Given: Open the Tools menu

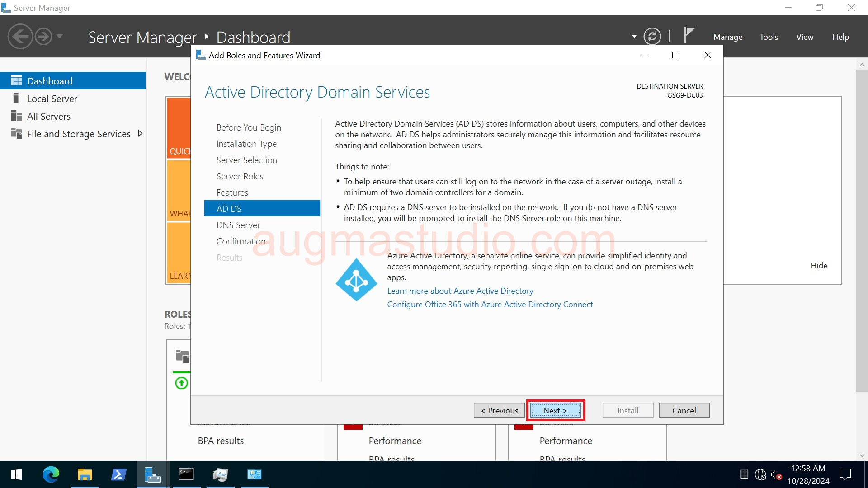Looking at the screenshot, I should point(769,37).
